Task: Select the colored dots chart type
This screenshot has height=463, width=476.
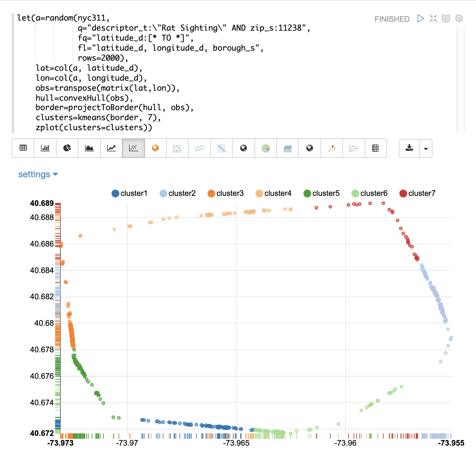Action: pyautogui.click(x=332, y=148)
